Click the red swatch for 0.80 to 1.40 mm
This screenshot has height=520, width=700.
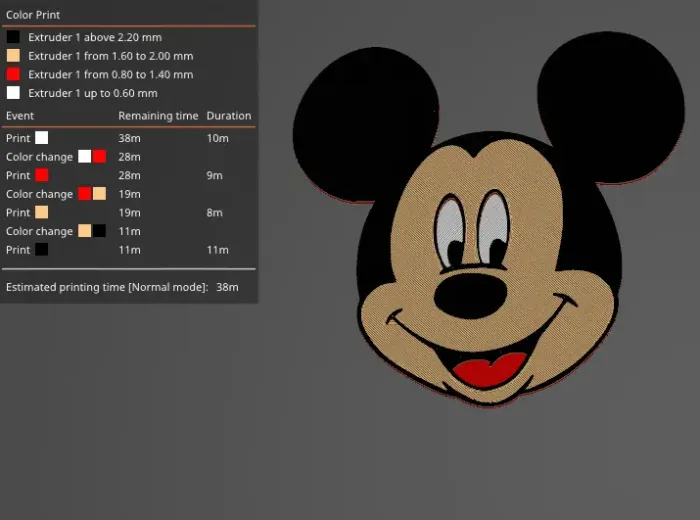click(13, 74)
